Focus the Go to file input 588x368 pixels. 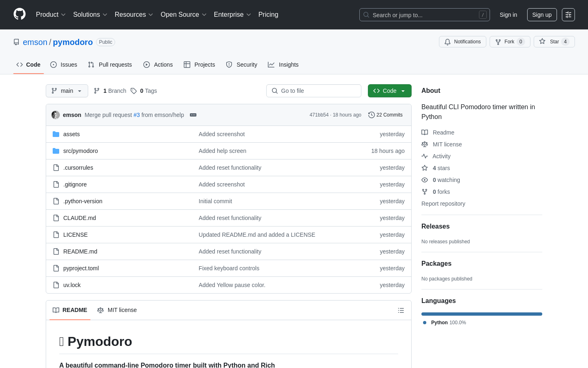[x=314, y=91]
